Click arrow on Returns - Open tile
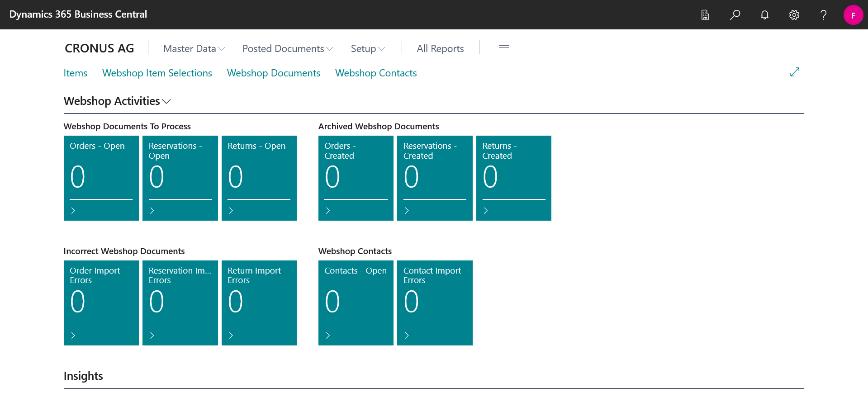The width and height of the screenshot is (868, 397). coord(231,211)
